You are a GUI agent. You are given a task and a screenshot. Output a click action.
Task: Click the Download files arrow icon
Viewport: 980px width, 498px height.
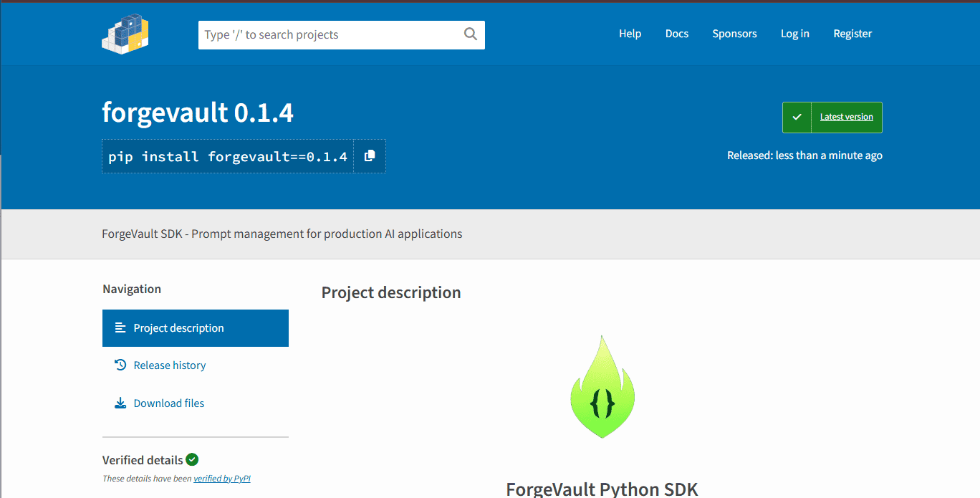point(120,403)
